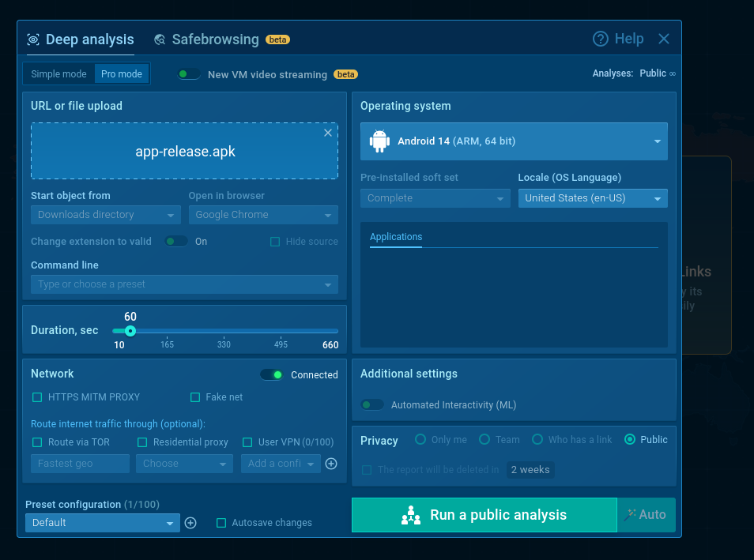The height and width of the screenshot is (560, 754).
Task: Open the Default preset configuration dropdown
Action: coord(103,523)
